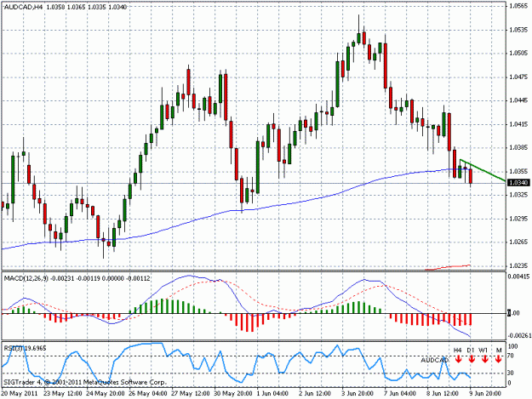The height and width of the screenshot is (399, 532).
Task: Click the red down arrow under M
Action: [498, 359]
